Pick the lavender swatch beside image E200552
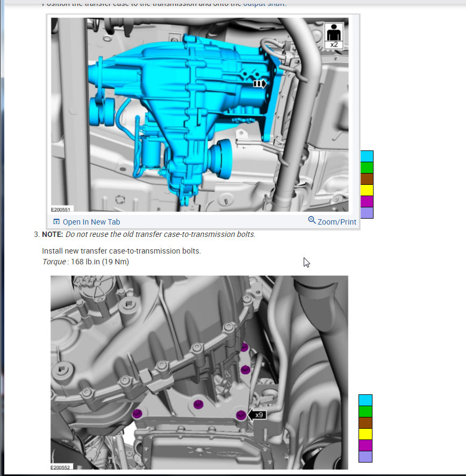This screenshot has height=476, width=466. click(365, 457)
